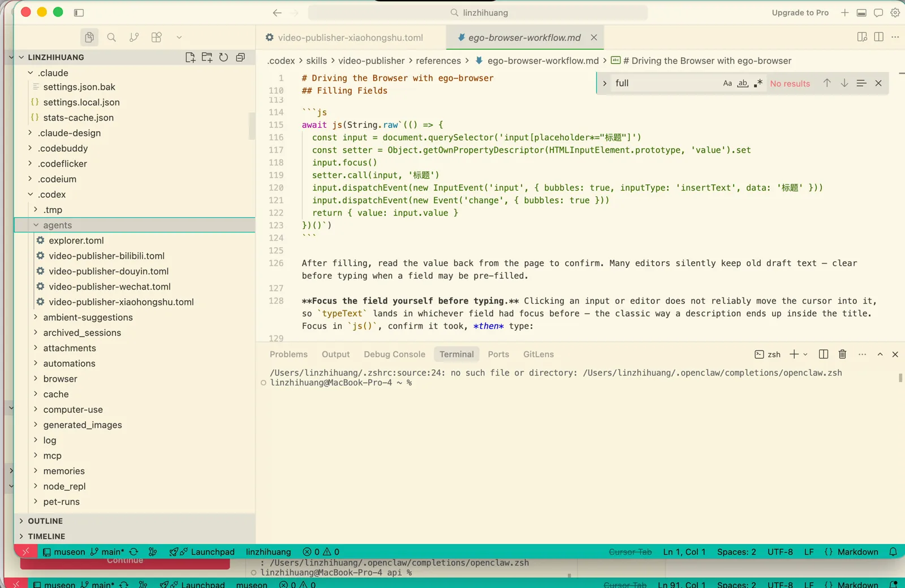Create a new folder in LINZHIHUANG explorer
Image resolution: width=905 pixels, height=588 pixels.
tap(207, 57)
